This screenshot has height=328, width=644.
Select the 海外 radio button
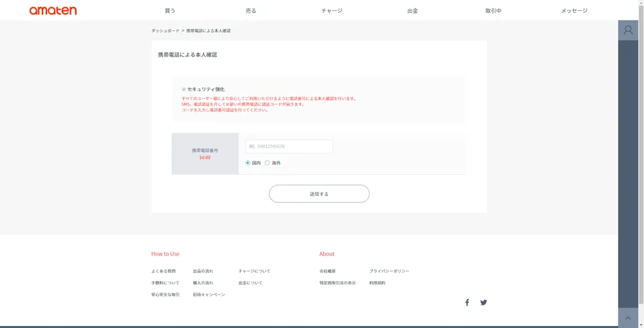click(267, 163)
